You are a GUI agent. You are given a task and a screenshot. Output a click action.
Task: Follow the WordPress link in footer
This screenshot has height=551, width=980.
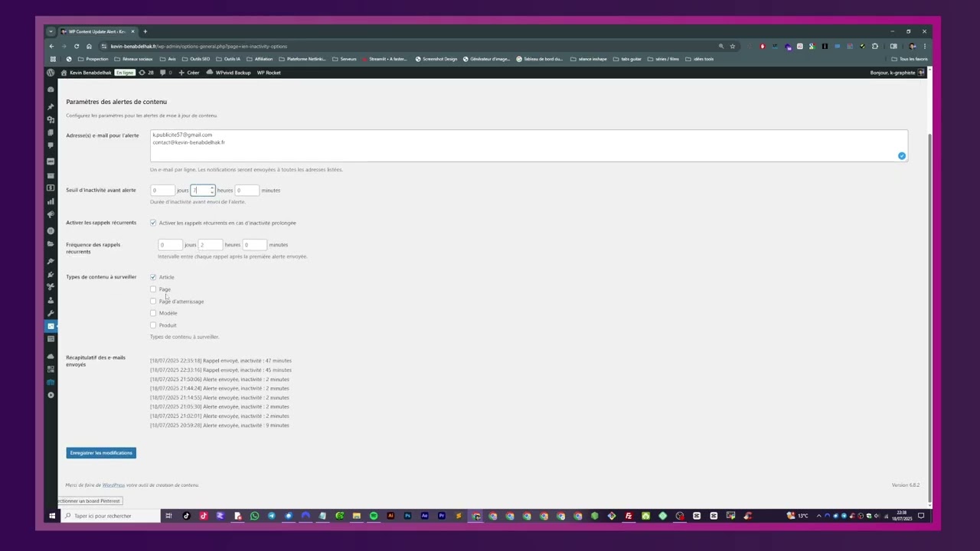[x=113, y=485]
